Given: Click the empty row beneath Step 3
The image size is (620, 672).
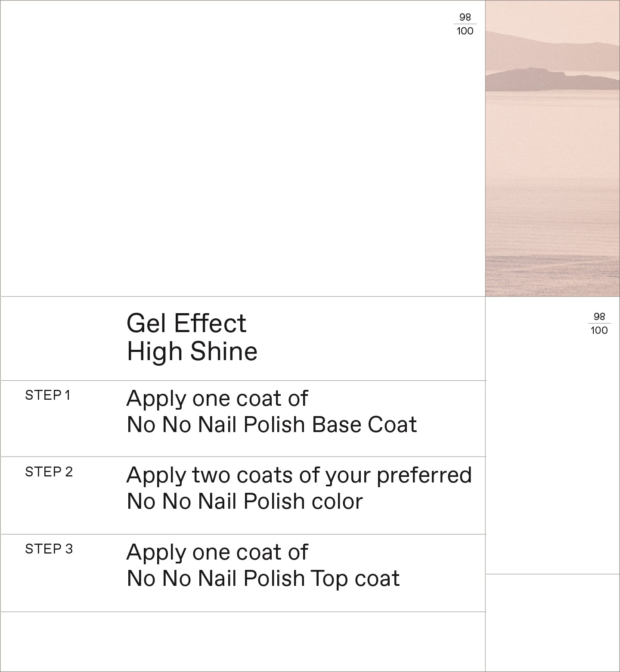Looking at the screenshot, I should pos(243,641).
